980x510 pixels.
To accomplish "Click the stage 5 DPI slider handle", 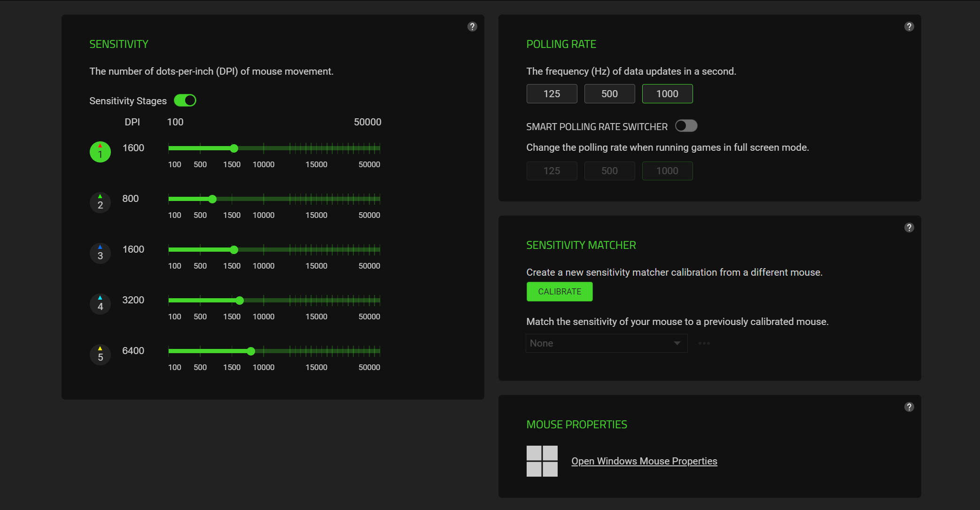I will click(251, 351).
